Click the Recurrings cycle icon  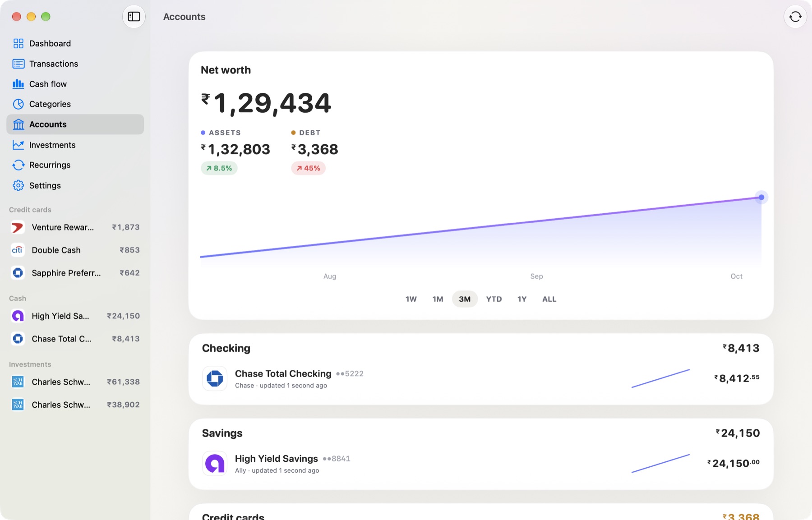[18, 165]
